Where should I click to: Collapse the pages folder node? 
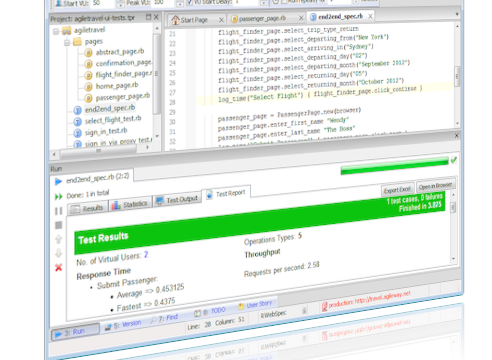(x=67, y=42)
